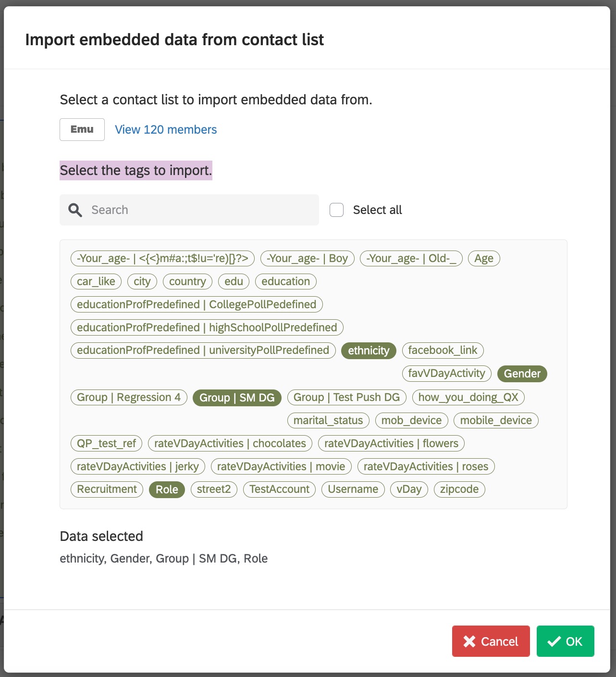616x677 pixels.
Task: Select the marital_status tag
Action: tap(328, 420)
